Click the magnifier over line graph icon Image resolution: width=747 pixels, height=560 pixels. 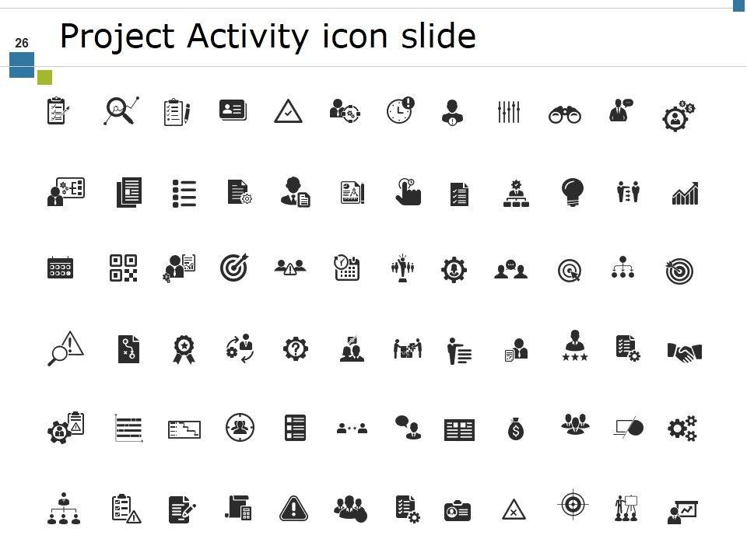[x=121, y=111]
